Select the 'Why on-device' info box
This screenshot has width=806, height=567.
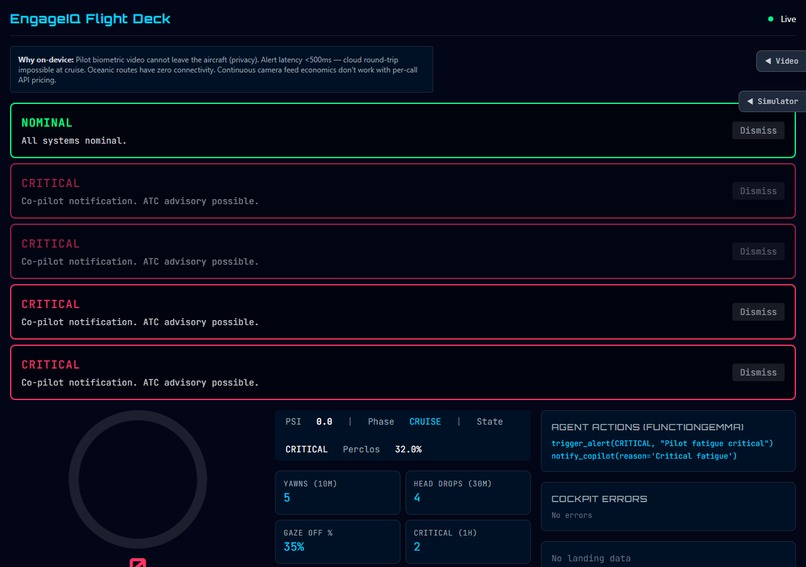pos(222,69)
